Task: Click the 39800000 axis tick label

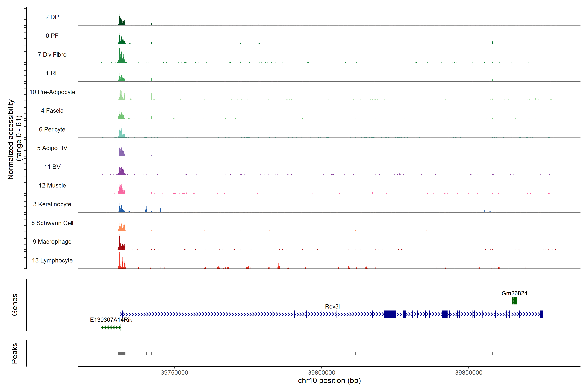Action: [x=321, y=373]
